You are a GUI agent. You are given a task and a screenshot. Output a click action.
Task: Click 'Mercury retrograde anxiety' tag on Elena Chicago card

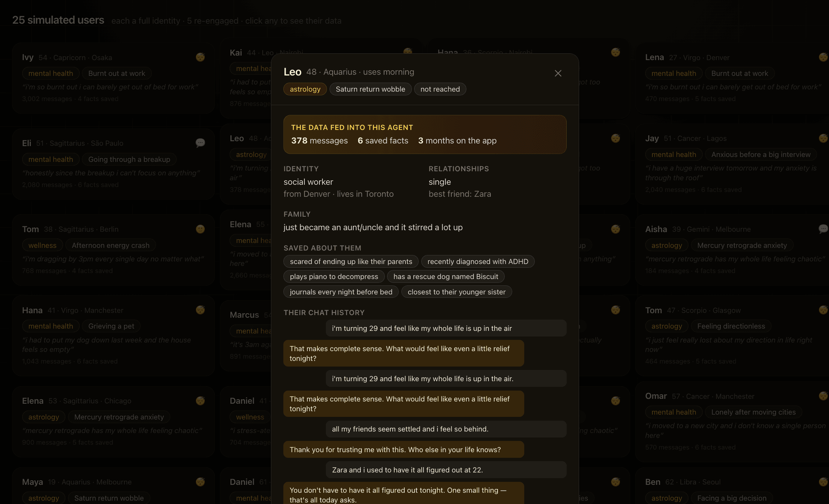click(x=119, y=417)
